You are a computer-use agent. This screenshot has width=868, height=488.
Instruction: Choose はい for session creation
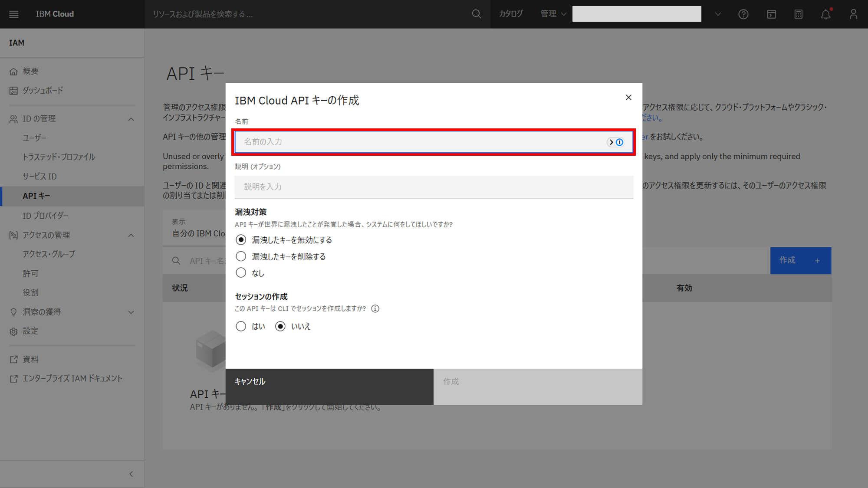pyautogui.click(x=241, y=326)
